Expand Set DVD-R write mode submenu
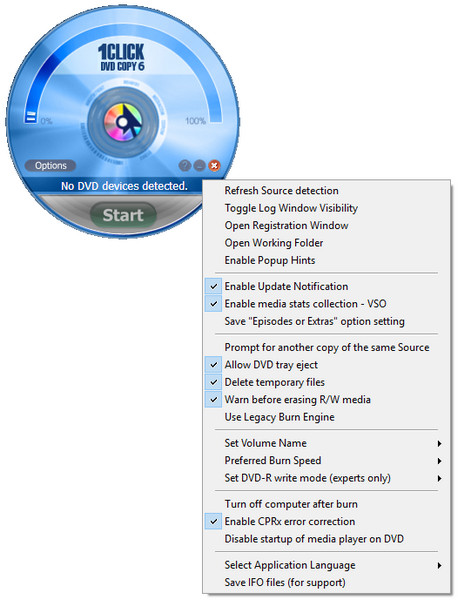This screenshot has height=600, width=458. [327, 478]
